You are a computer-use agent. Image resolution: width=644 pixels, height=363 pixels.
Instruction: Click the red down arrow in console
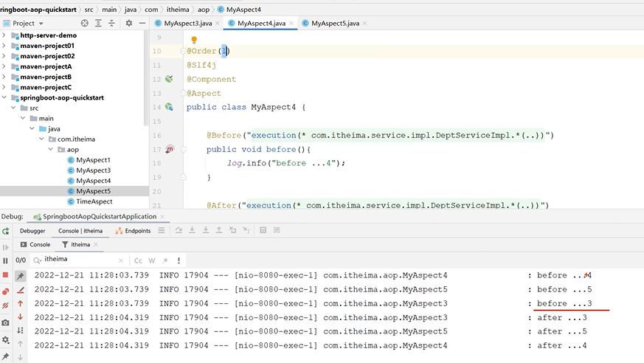coord(20,317)
